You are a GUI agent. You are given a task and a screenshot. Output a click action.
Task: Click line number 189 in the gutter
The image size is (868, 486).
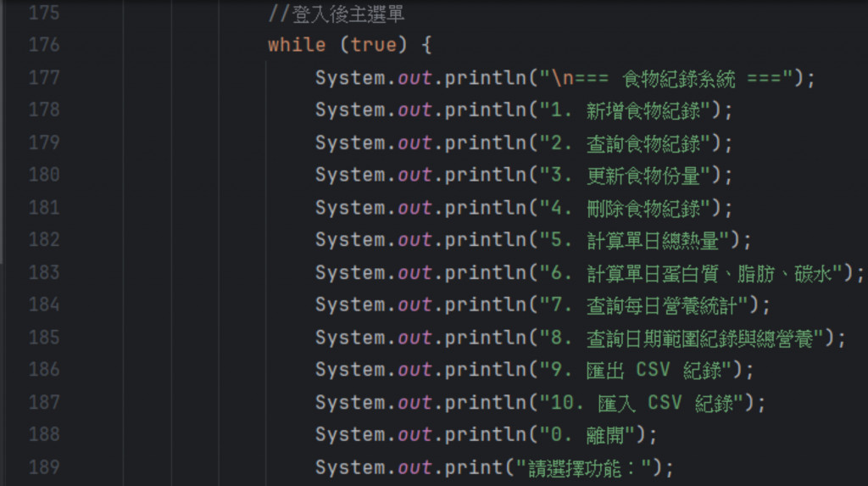click(44, 467)
